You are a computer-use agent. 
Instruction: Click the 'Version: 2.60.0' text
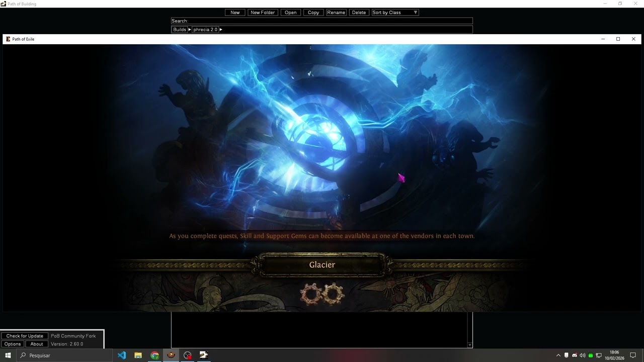67,344
